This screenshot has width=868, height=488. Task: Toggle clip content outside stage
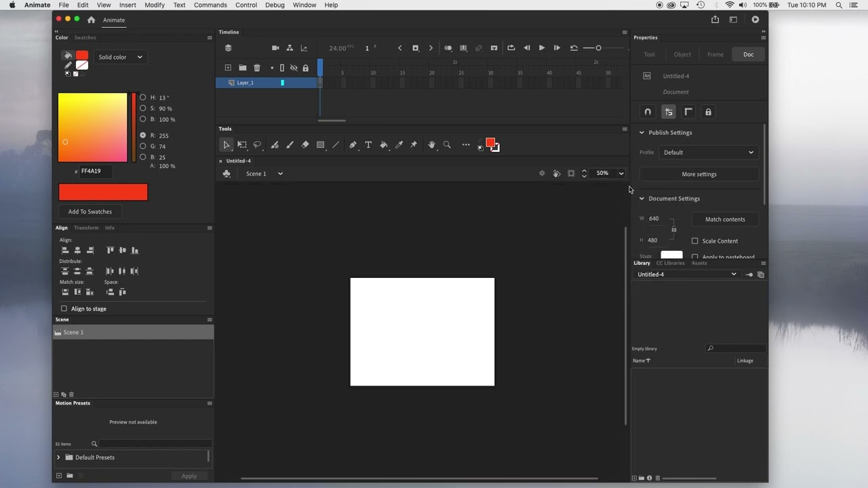pyautogui.click(x=571, y=174)
